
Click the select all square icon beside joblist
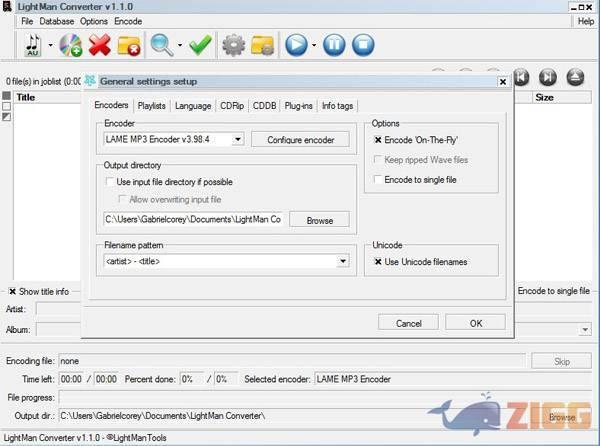tap(7, 96)
